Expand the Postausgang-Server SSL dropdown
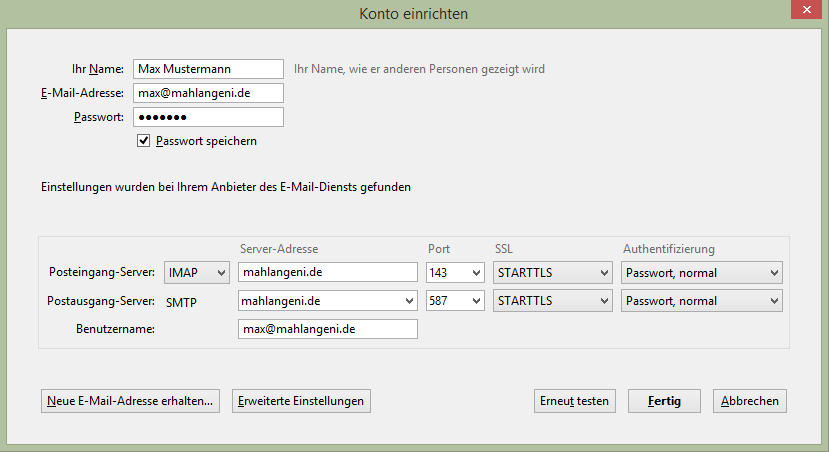 point(552,300)
